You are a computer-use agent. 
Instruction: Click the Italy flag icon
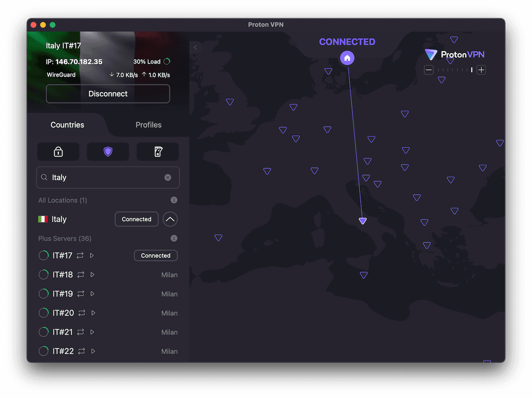pos(43,219)
